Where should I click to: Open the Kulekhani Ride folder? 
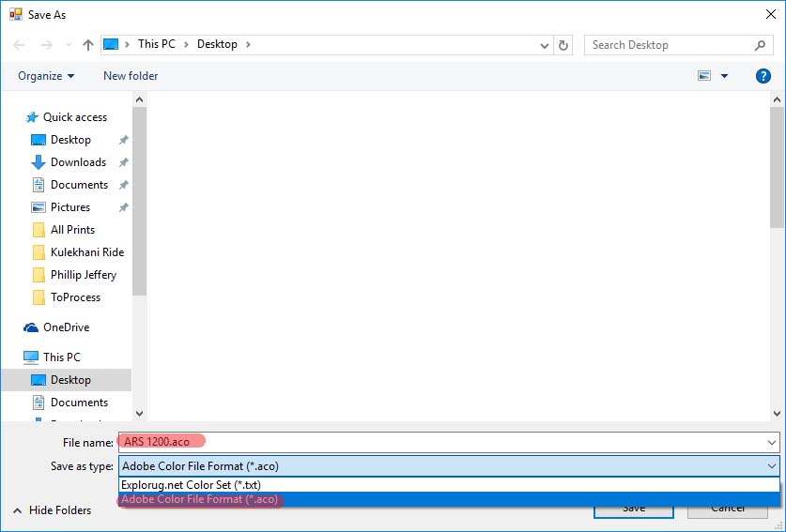coord(86,252)
